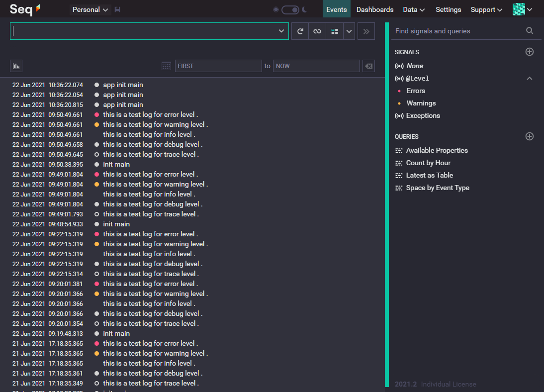Go to the Settings page
Viewport: 544px width, 392px height.
tap(448, 10)
